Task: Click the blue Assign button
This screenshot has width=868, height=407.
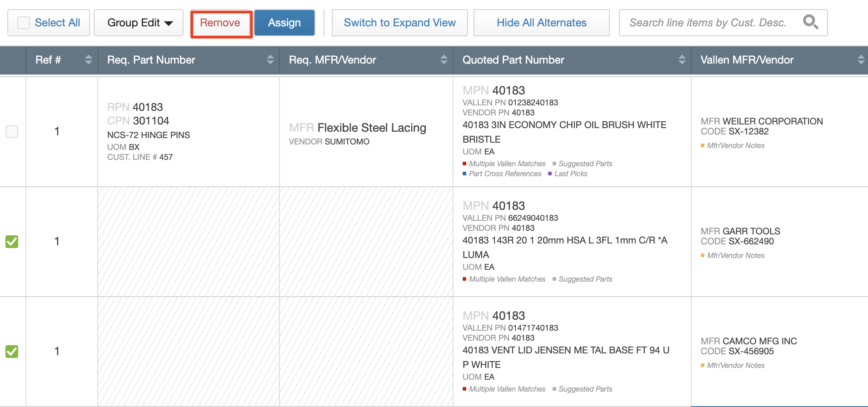Action: pos(284,23)
